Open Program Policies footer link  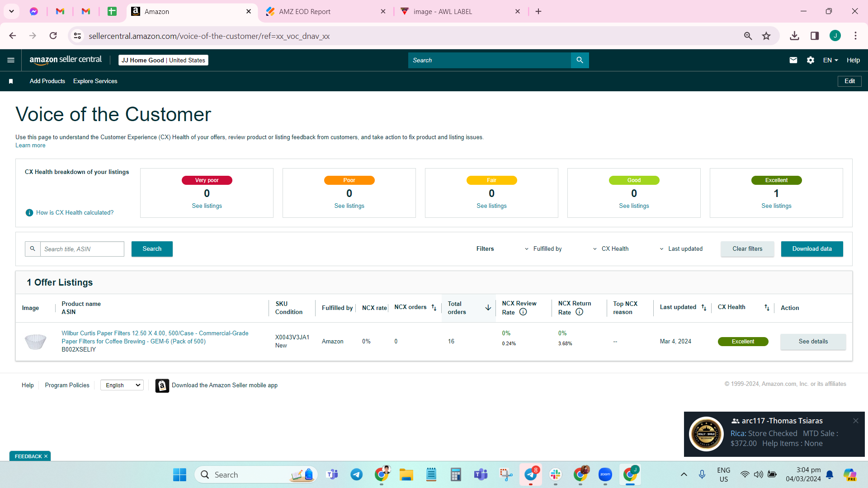pos(67,385)
